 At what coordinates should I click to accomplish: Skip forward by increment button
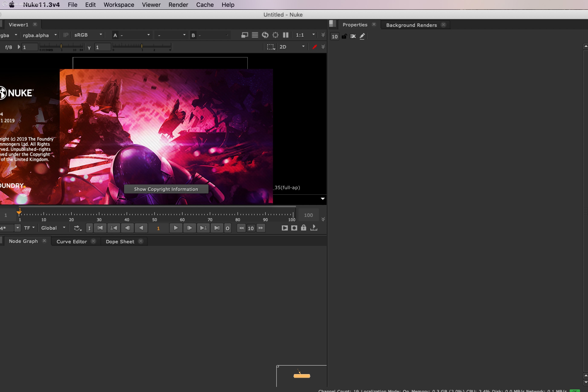coord(261,228)
